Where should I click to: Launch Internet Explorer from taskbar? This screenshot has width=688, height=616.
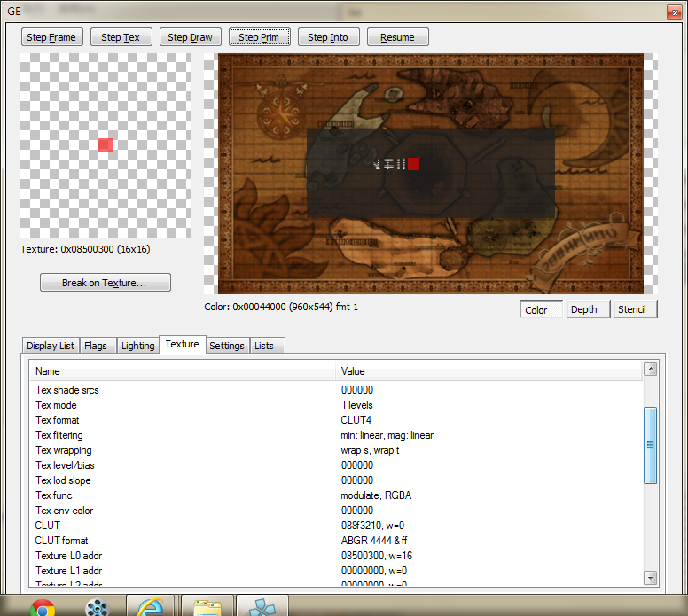pyautogui.click(x=151, y=607)
